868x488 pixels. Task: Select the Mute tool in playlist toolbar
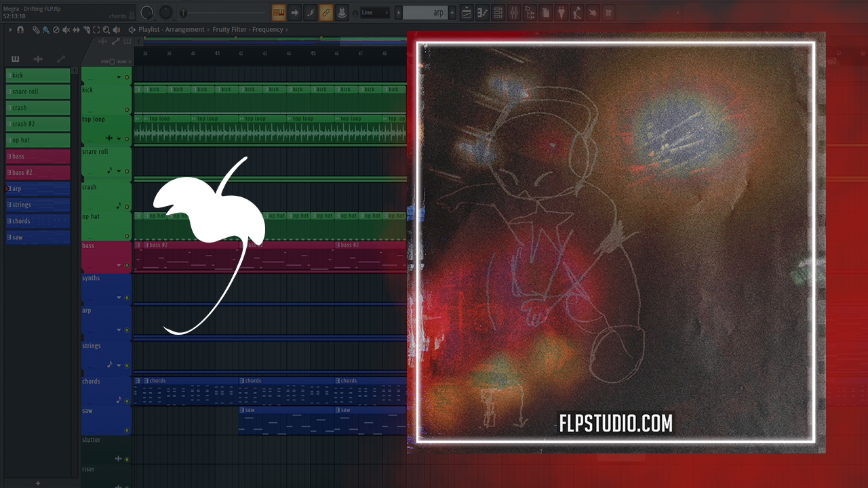[66, 30]
